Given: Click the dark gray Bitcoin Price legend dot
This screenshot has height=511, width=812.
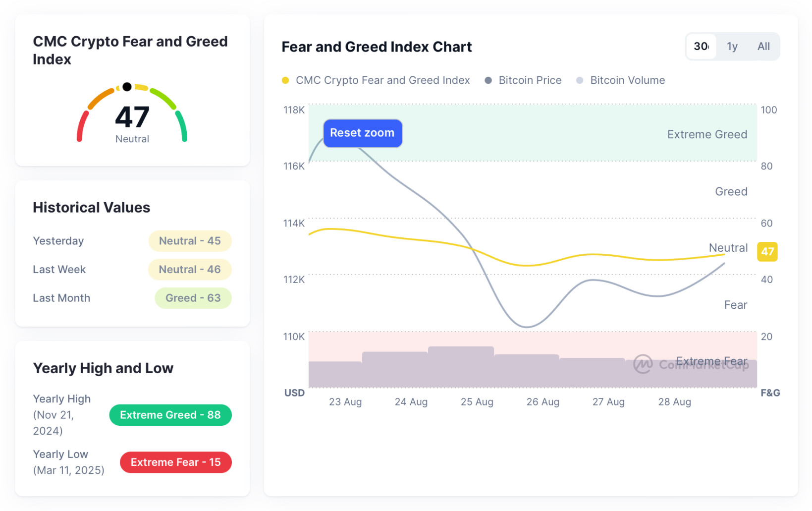Looking at the screenshot, I should point(488,80).
